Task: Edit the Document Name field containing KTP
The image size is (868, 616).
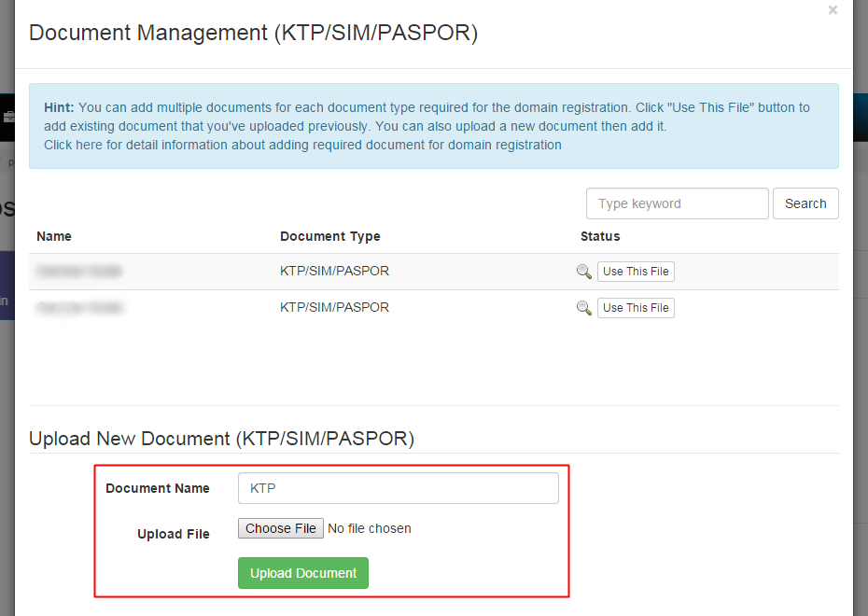Action: (398, 487)
